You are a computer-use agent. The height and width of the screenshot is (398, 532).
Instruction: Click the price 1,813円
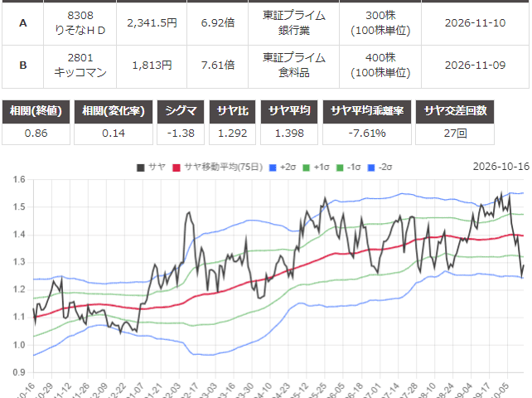click(x=152, y=66)
